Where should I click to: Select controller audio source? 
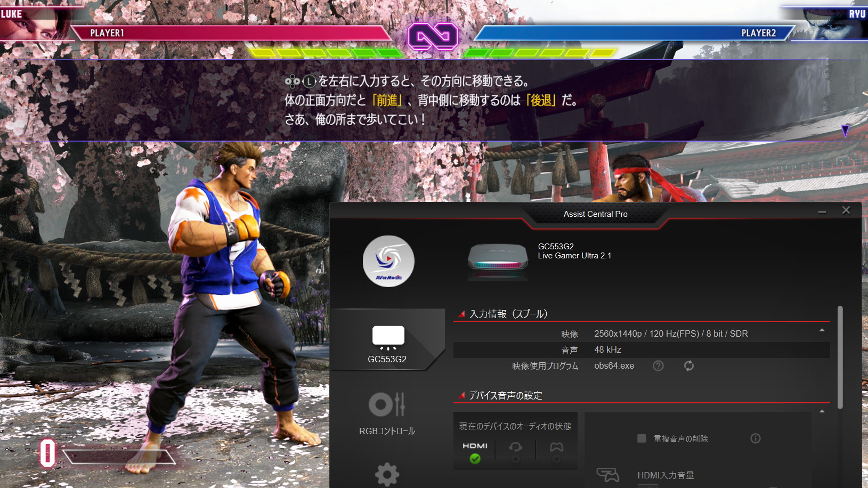(556, 451)
